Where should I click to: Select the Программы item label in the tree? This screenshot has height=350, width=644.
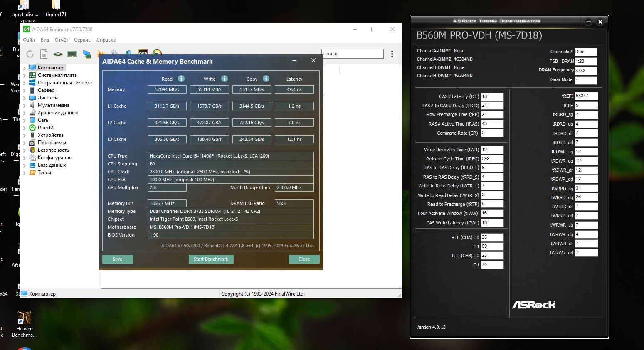click(x=52, y=143)
